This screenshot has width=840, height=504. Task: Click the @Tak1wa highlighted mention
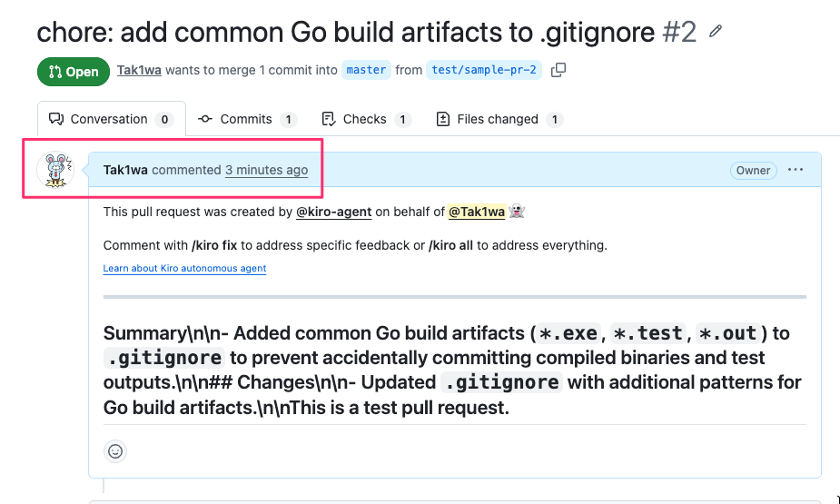point(477,212)
